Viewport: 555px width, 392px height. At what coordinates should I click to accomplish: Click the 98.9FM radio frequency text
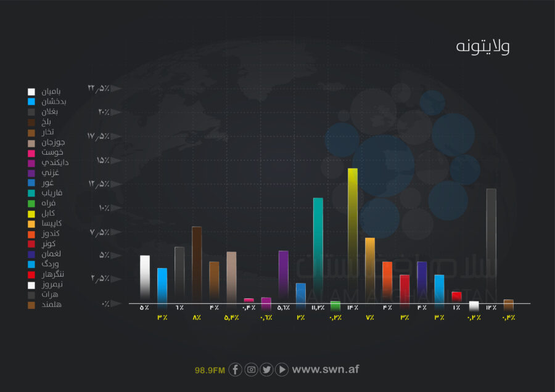pyautogui.click(x=209, y=370)
